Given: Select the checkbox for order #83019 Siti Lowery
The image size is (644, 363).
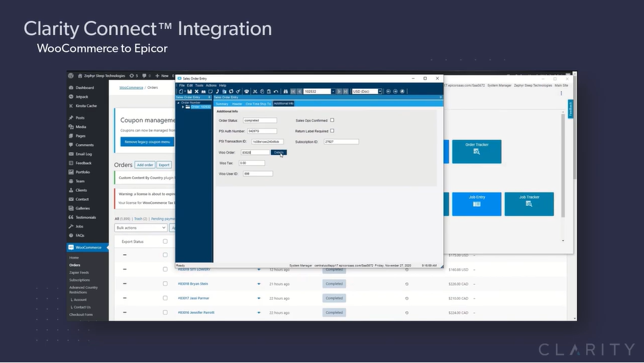Looking at the screenshot, I should click(165, 269).
